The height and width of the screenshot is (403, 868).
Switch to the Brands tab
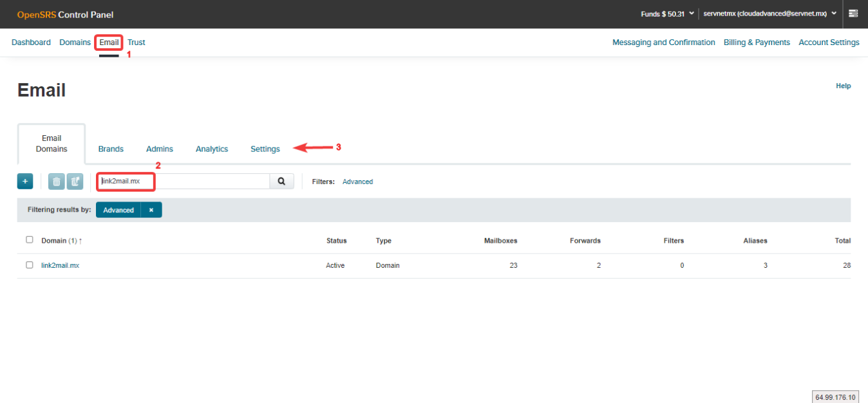pyautogui.click(x=111, y=149)
